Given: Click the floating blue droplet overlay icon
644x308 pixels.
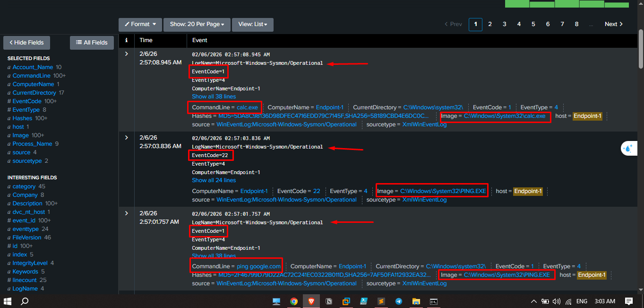Looking at the screenshot, I should click(x=629, y=148).
